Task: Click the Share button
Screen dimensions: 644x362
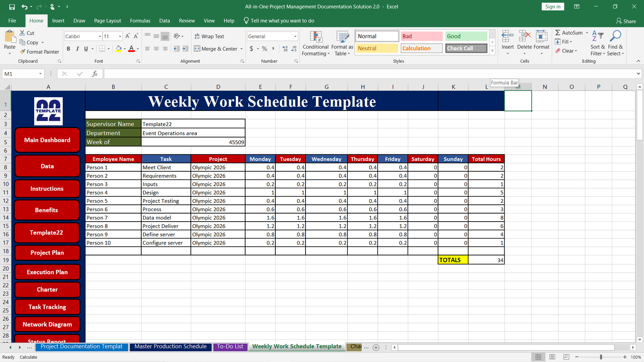Action: pyautogui.click(x=626, y=21)
